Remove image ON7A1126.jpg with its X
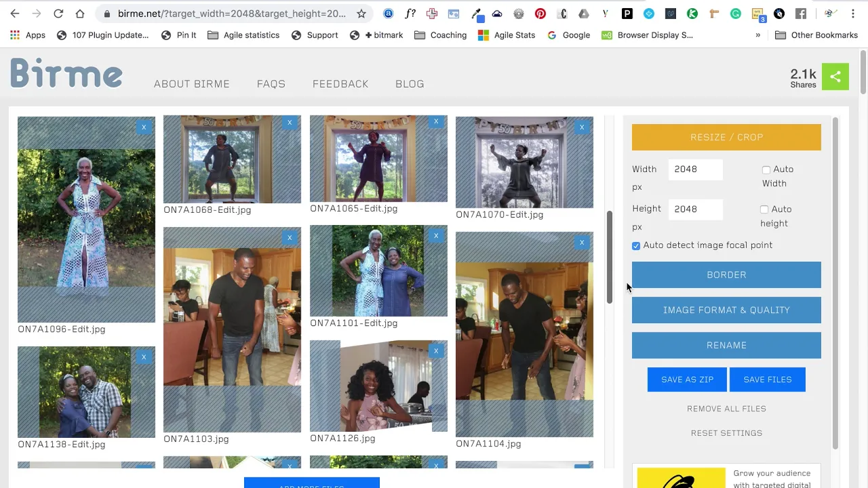This screenshot has width=868, height=488. 436,350
